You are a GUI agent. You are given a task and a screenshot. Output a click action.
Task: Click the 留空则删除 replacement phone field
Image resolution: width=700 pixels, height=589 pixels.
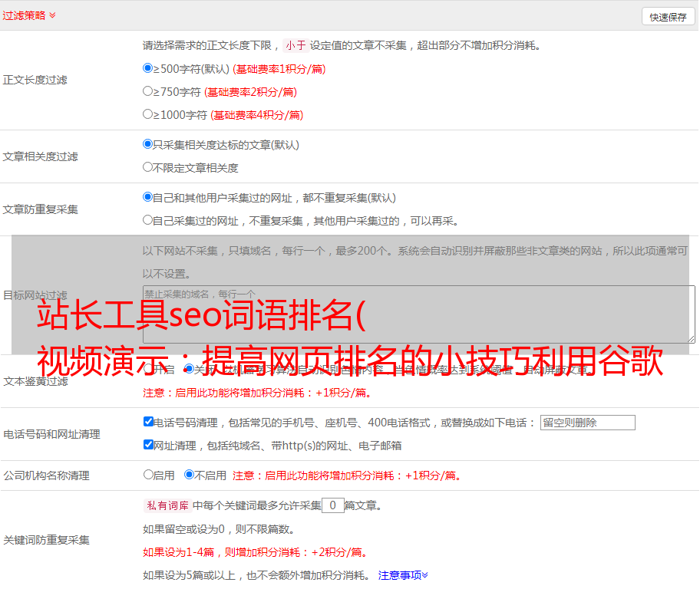pos(587,423)
